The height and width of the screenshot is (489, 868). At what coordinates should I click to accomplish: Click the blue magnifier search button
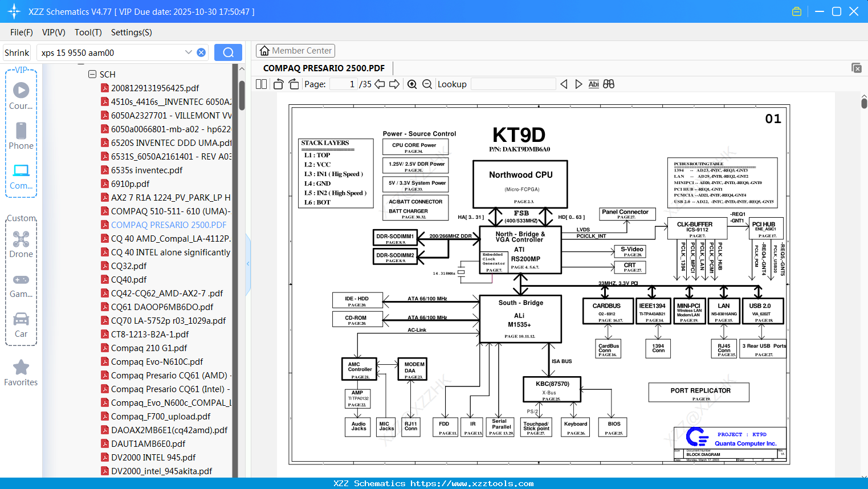point(228,52)
